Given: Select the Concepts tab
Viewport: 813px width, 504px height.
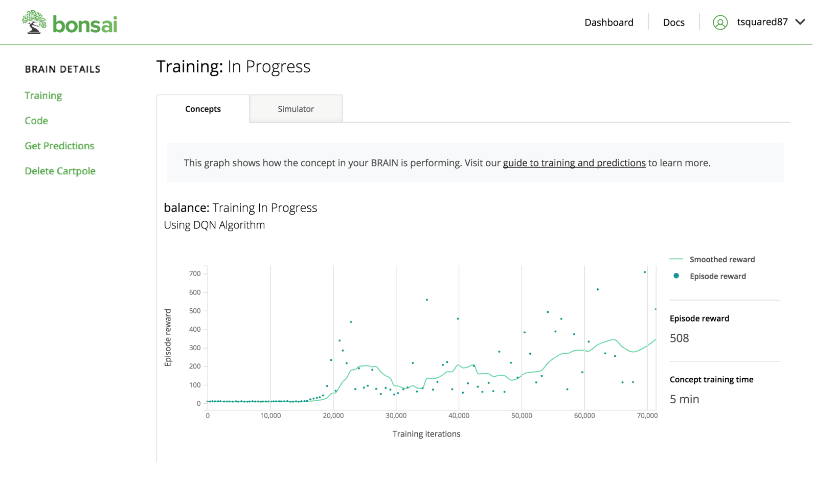Looking at the screenshot, I should [x=203, y=109].
